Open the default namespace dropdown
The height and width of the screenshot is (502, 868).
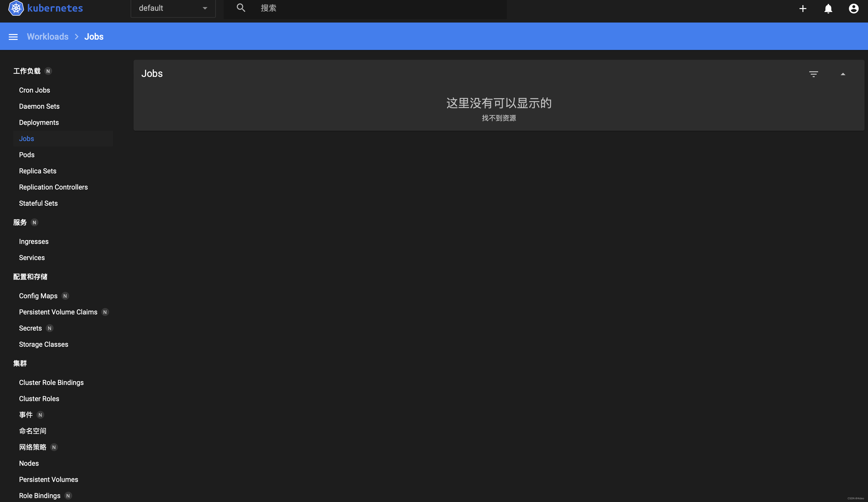[x=173, y=8]
